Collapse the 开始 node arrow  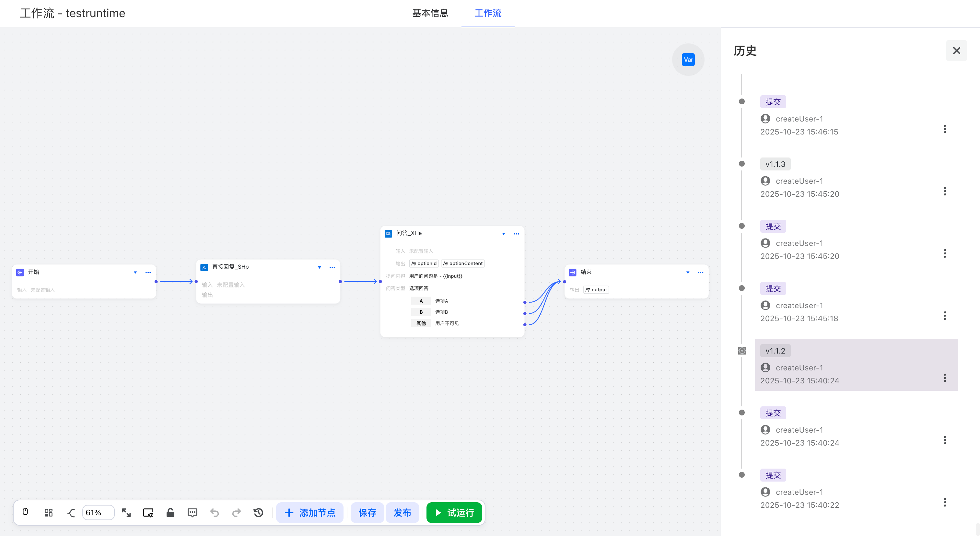pos(135,272)
